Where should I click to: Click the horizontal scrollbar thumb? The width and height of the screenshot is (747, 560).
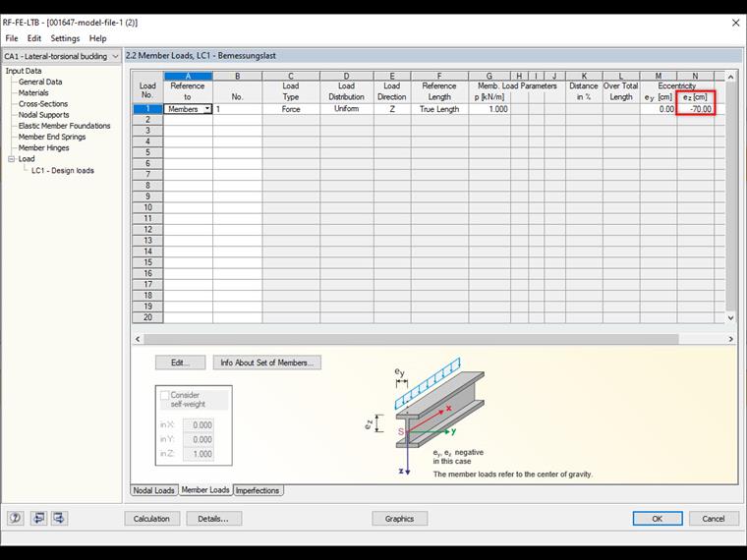coord(411,339)
